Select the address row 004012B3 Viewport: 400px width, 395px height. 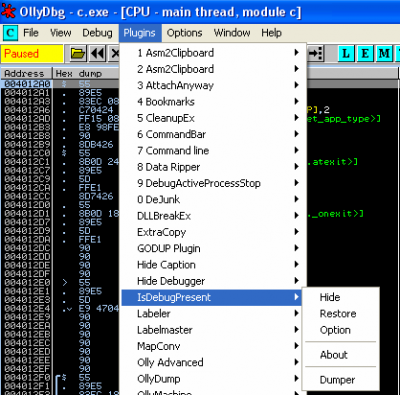(x=27, y=127)
